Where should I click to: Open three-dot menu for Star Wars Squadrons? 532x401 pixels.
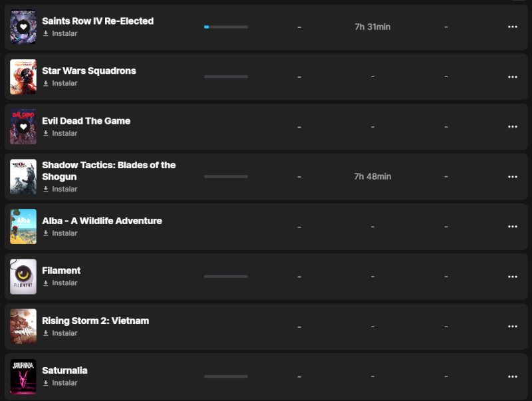(512, 77)
